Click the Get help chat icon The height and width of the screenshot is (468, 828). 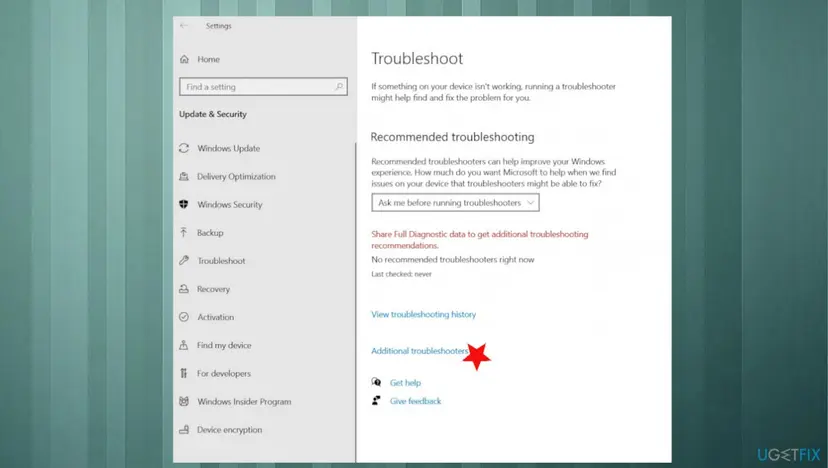377,382
